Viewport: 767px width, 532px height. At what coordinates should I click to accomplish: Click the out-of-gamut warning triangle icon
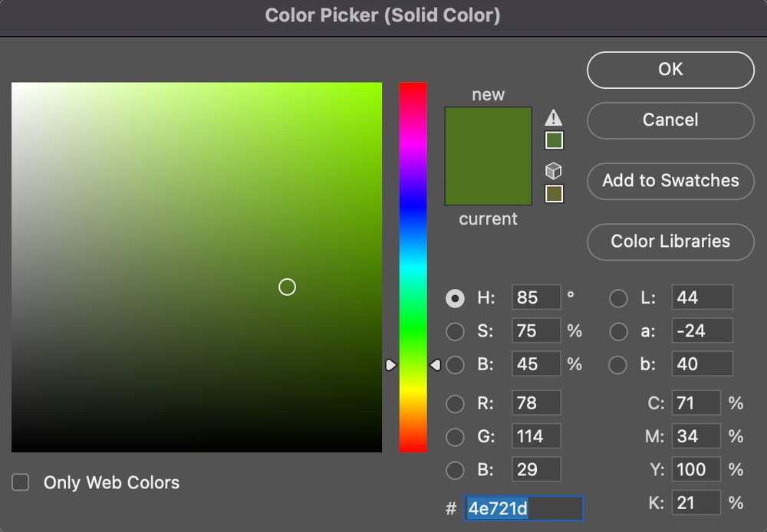[554, 117]
